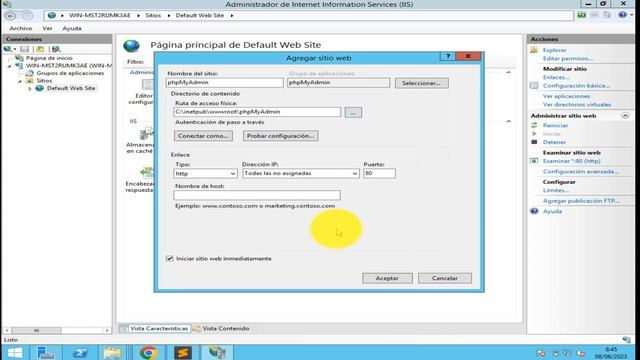Click Editar permisos... link
The height and width of the screenshot is (360, 640).
tap(568, 58)
